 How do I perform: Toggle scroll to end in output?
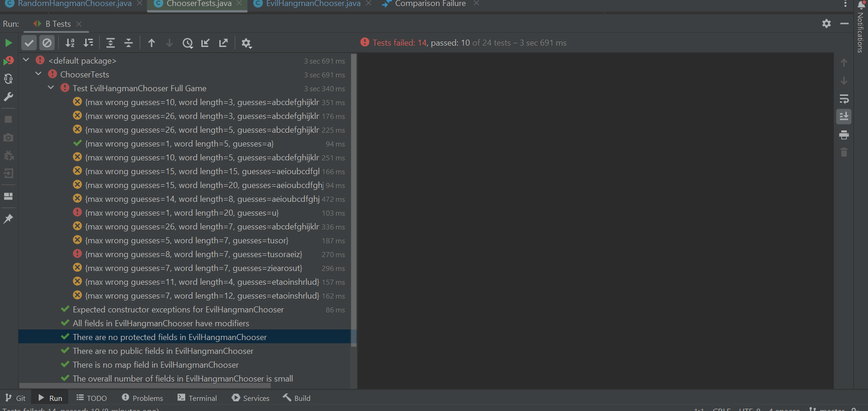(844, 117)
